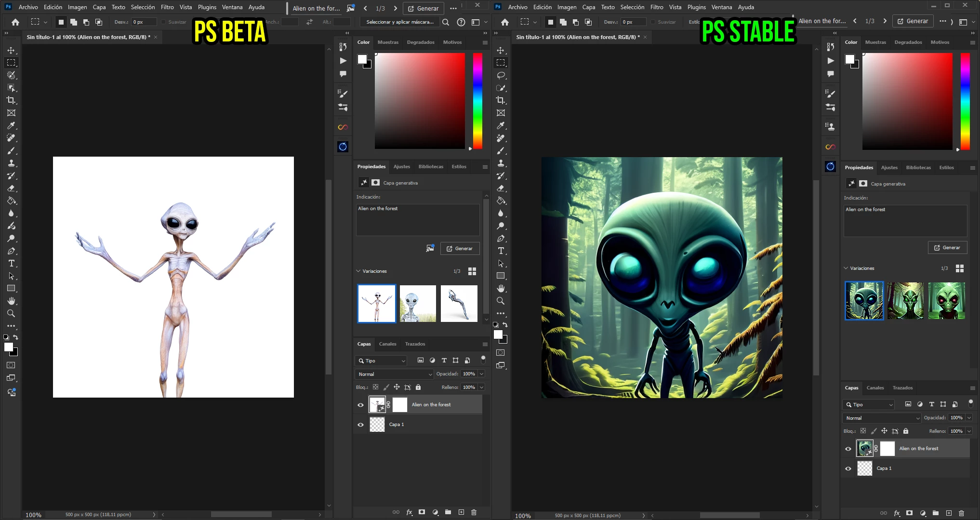
Task: Select the Clone Stamp tool in PS Beta
Action: click(x=11, y=163)
